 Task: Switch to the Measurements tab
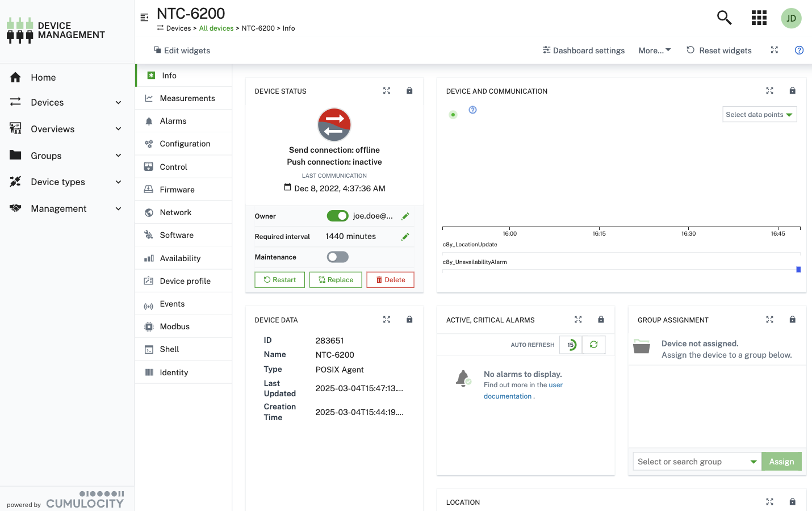(x=187, y=98)
